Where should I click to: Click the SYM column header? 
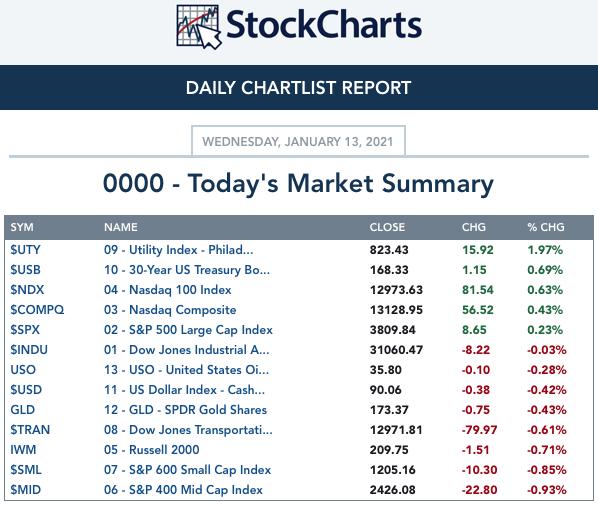pos(22,227)
